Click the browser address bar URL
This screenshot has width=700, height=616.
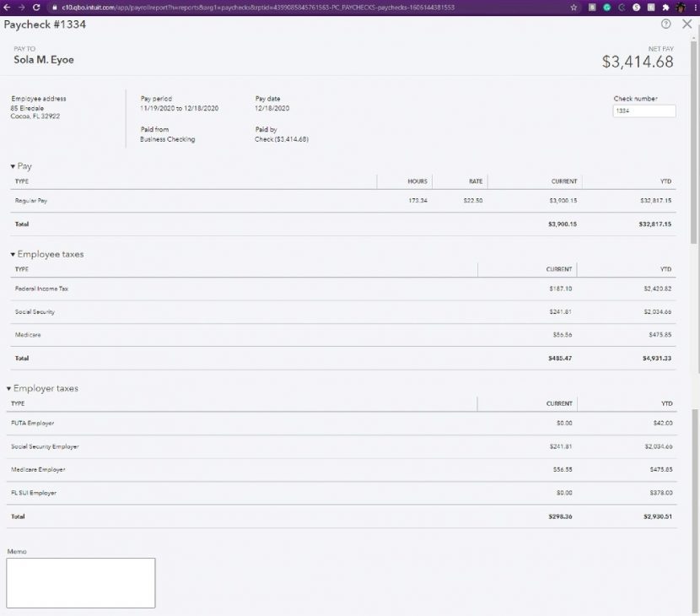coord(253,7)
